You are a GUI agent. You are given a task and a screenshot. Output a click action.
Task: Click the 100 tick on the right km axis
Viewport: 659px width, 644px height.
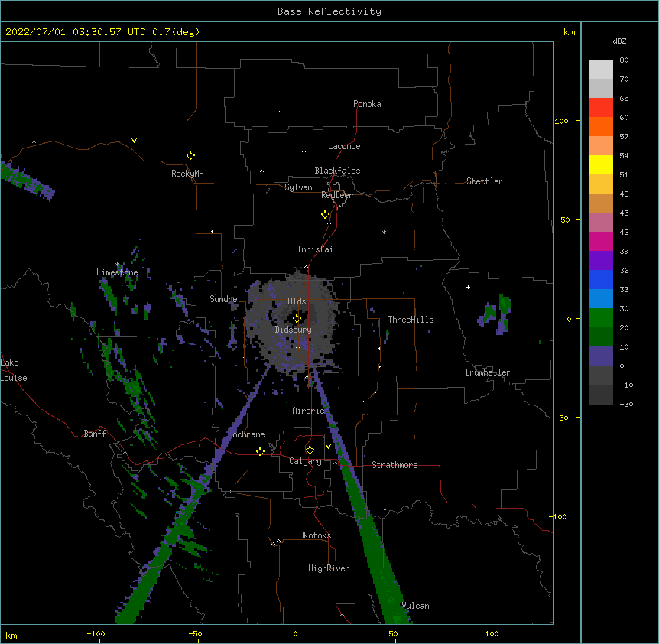[561, 121]
